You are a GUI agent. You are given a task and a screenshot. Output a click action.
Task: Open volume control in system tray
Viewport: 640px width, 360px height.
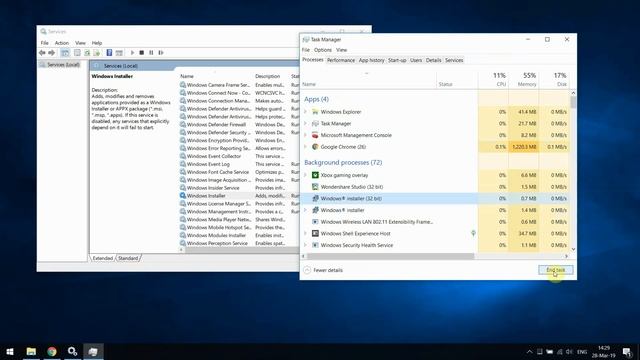[x=569, y=352]
